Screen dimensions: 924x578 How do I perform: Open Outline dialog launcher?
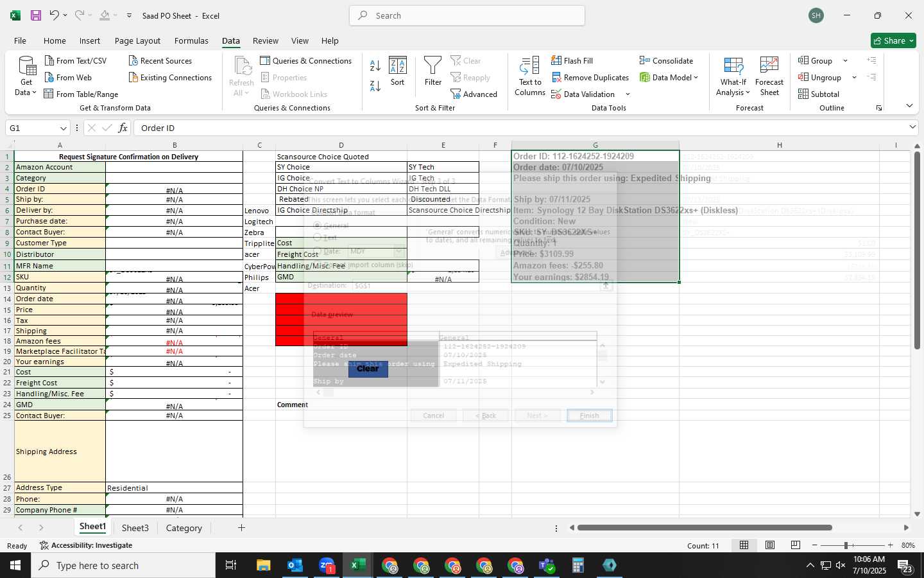879,108
